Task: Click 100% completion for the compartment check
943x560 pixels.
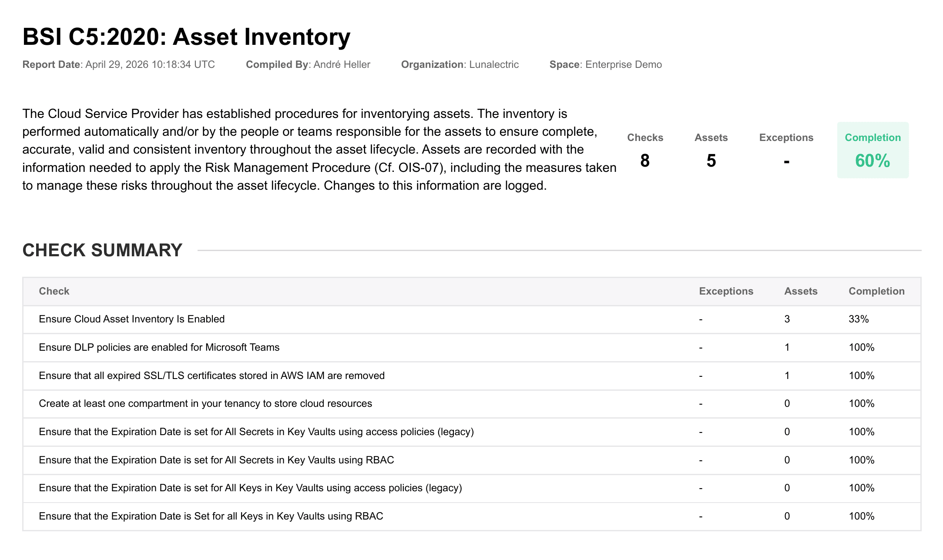Action: 862,403
